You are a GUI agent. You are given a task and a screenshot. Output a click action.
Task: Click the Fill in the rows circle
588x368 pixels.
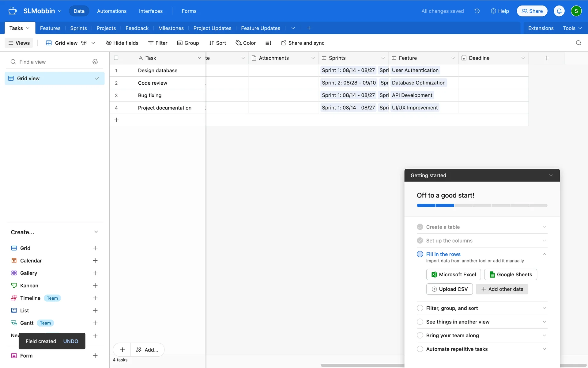coord(420,254)
